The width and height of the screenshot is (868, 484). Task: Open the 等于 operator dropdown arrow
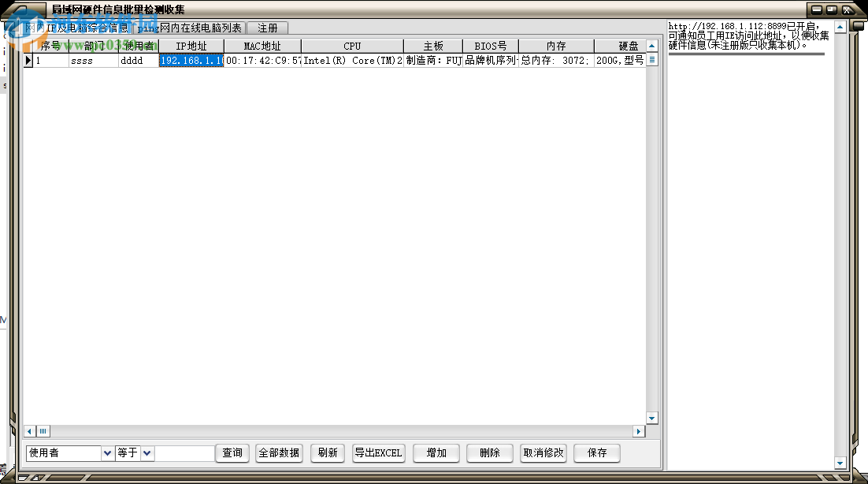(x=147, y=453)
